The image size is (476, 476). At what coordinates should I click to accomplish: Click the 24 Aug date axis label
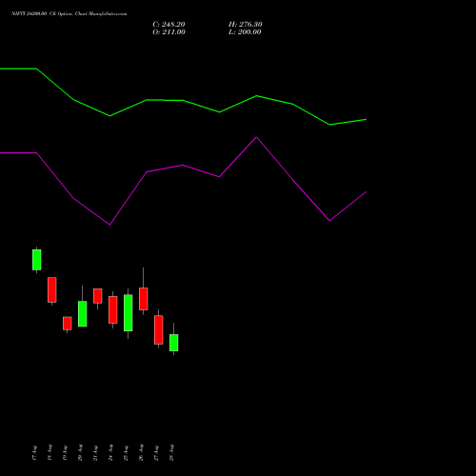coord(110,453)
